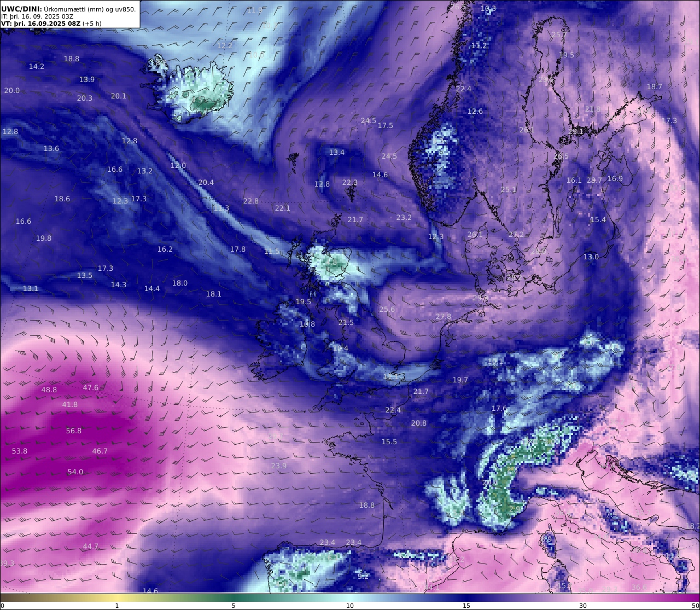Click the 19.7 value label
The width and height of the screenshot is (700, 610).
point(460,380)
